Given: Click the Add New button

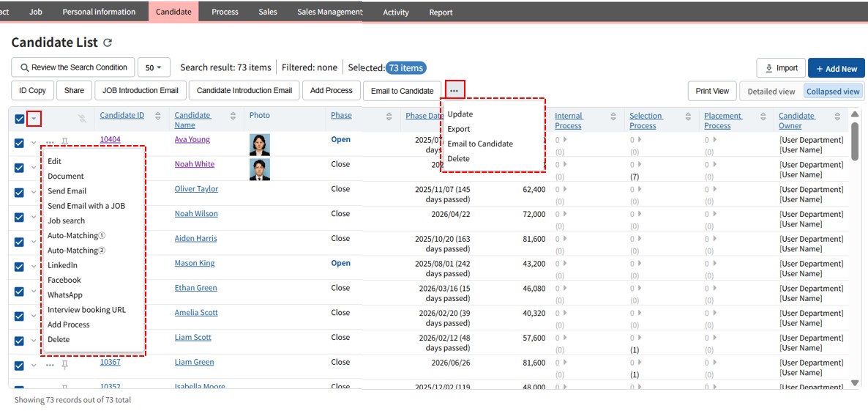Looking at the screenshot, I should tap(836, 68).
